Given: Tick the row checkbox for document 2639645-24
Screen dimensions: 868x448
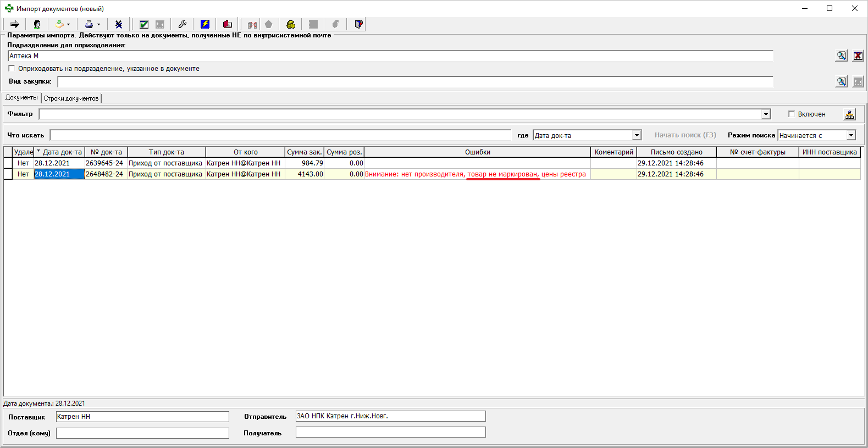Looking at the screenshot, I should [x=8, y=163].
